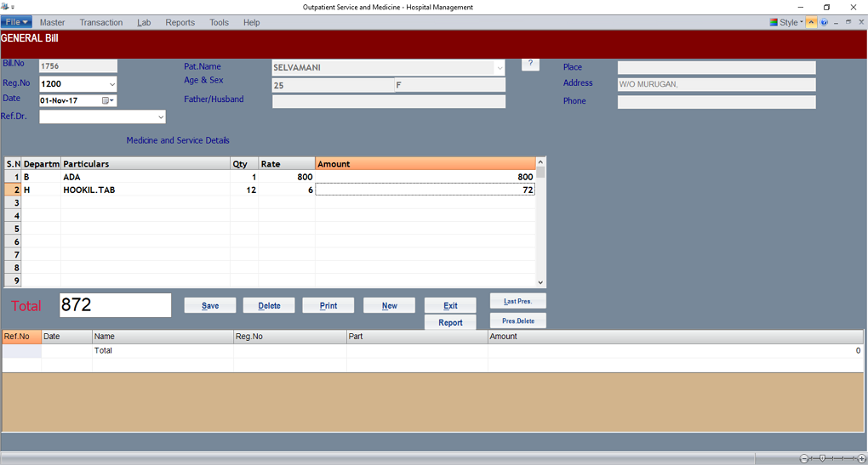The width and height of the screenshot is (868, 465).
Task: Click the Style color palette icon
Action: coord(774,22)
